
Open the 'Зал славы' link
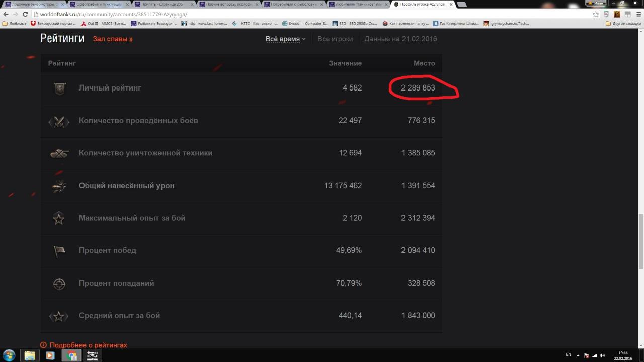(113, 39)
